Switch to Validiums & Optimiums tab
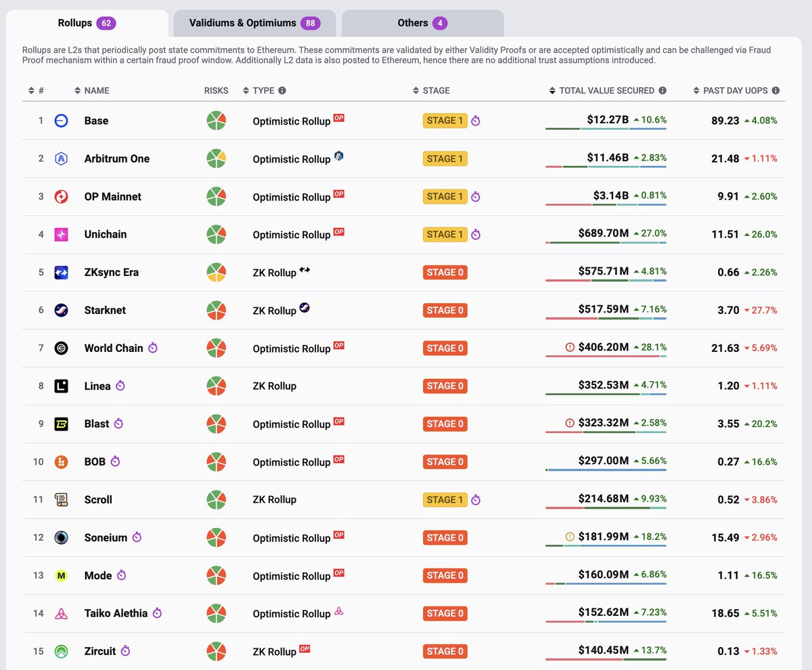 [254, 23]
